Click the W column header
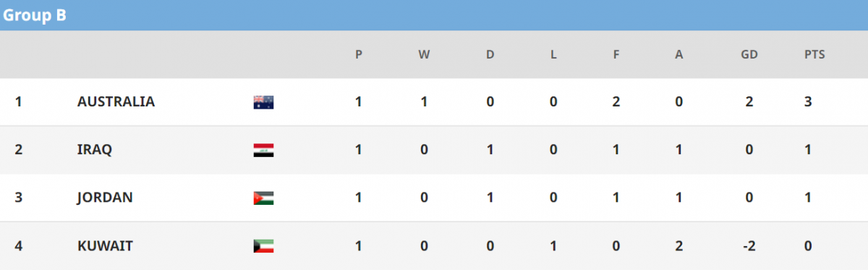 pyautogui.click(x=424, y=54)
